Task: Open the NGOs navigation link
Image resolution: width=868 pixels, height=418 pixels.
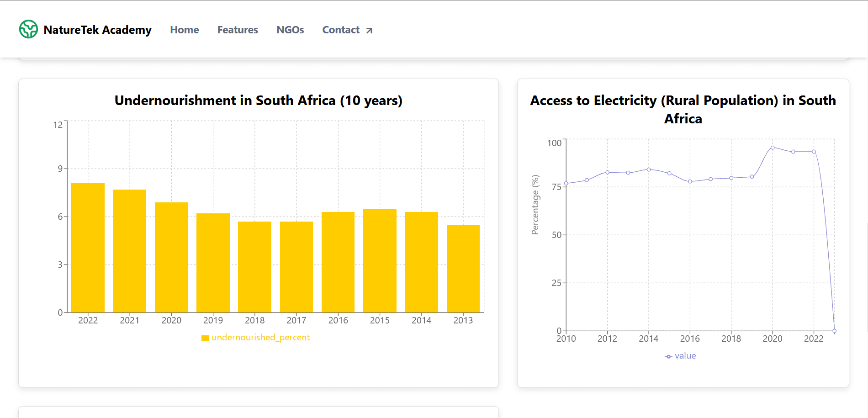Action: (x=290, y=30)
